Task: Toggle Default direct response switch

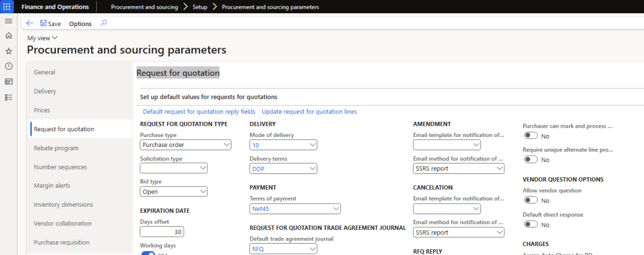Action: point(531,225)
